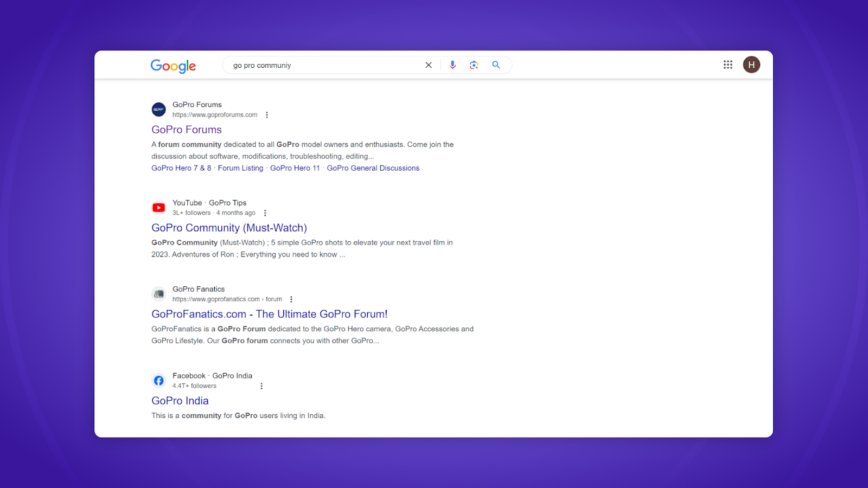Click the '4.4T+ followers' text
This screenshot has height=488, width=868.
click(x=194, y=386)
